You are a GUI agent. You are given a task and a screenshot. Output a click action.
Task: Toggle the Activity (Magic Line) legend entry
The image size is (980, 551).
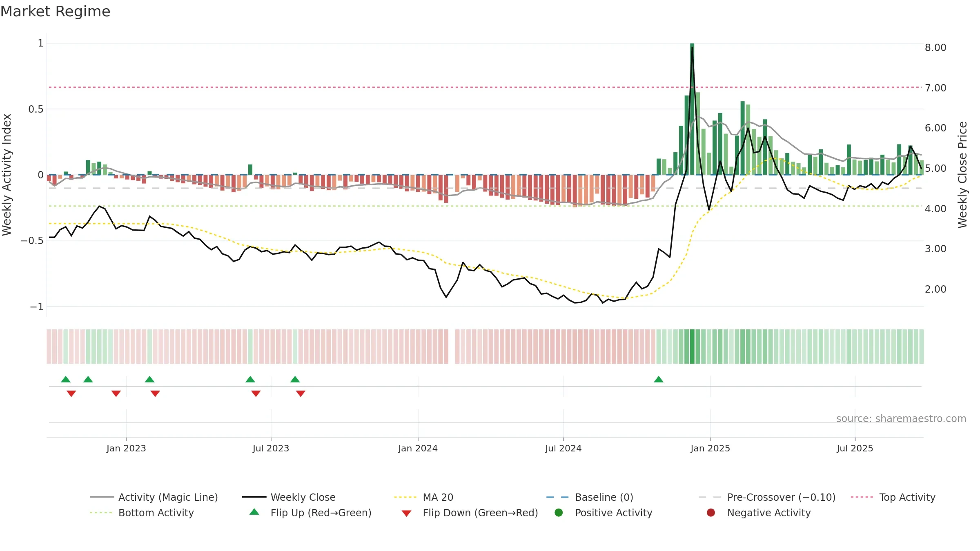click(154, 497)
